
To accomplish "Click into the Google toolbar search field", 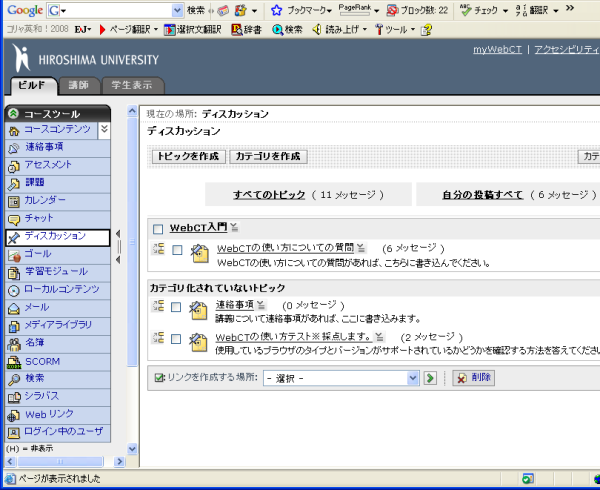I will coord(116,11).
